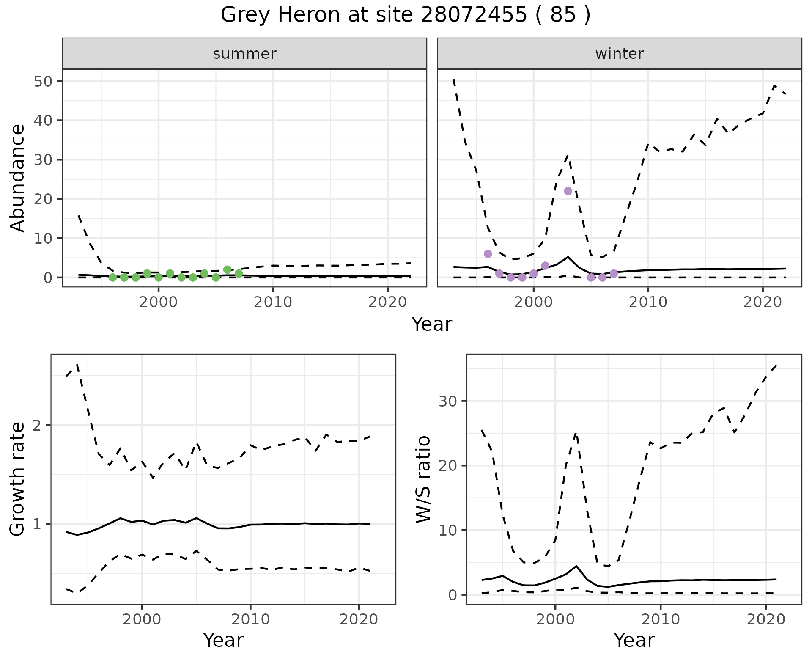Click the 2 tick on Growth rate axis
Image resolution: width=812 pixels, height=660 pixels.
tap(38, 425)
